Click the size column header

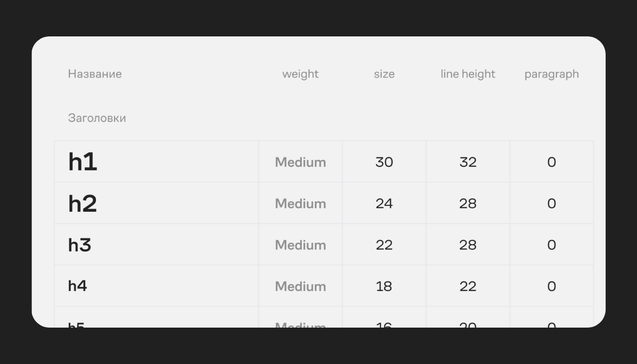(x=384, y=74)
